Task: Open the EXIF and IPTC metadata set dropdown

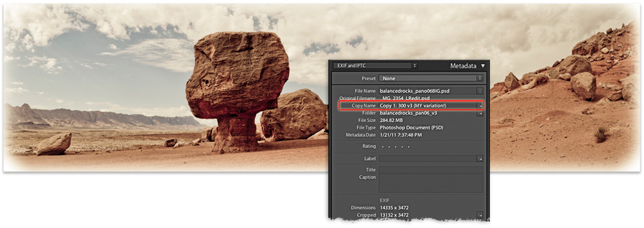Action: click(x=375, y=65)
